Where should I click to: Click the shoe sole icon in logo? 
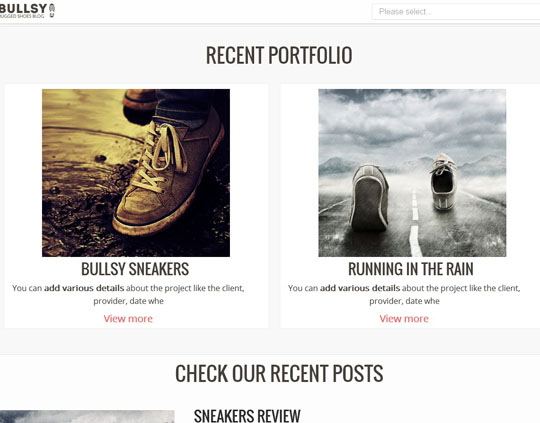pyautogui.click(x=52, y=10)
